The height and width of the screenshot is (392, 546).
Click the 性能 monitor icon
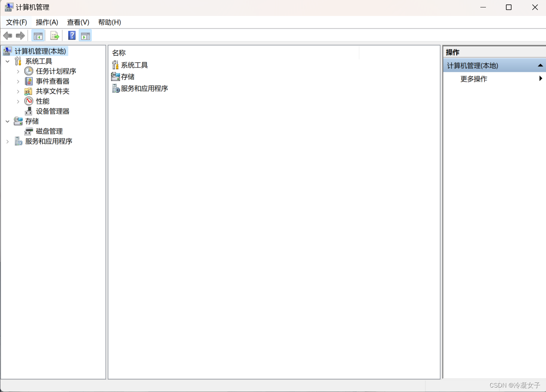tap(29, 101)
